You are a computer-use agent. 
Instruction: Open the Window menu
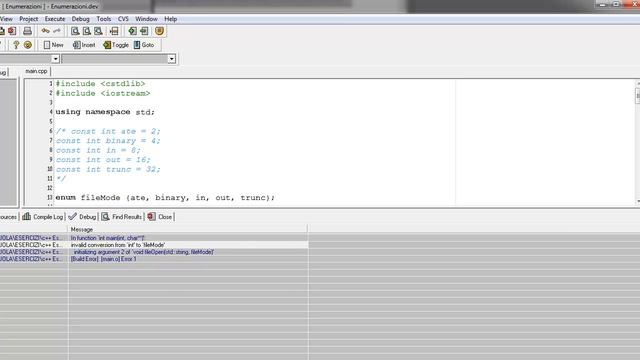(146, 19)
